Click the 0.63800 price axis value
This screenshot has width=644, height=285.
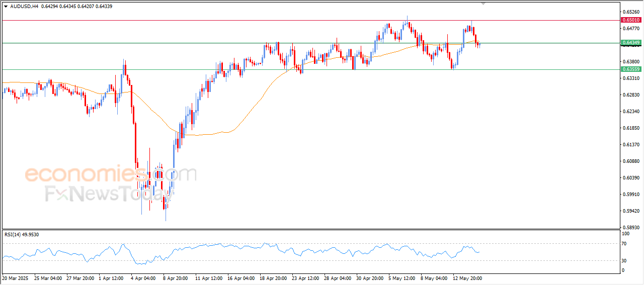click(631, 61)
